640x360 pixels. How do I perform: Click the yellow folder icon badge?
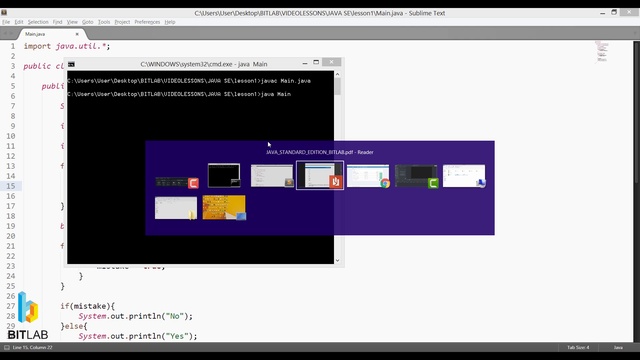click(x=192, y=215)
